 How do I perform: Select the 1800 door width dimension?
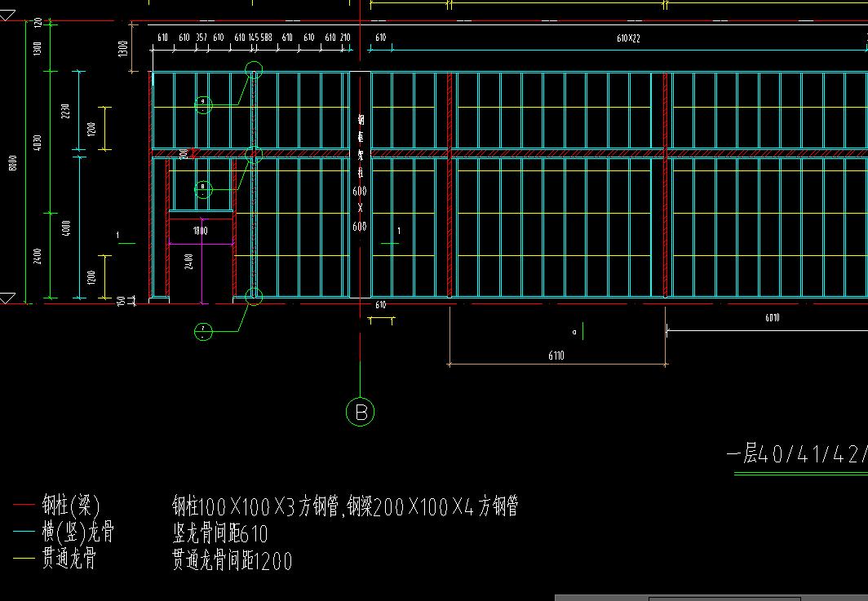click(200, 231)
